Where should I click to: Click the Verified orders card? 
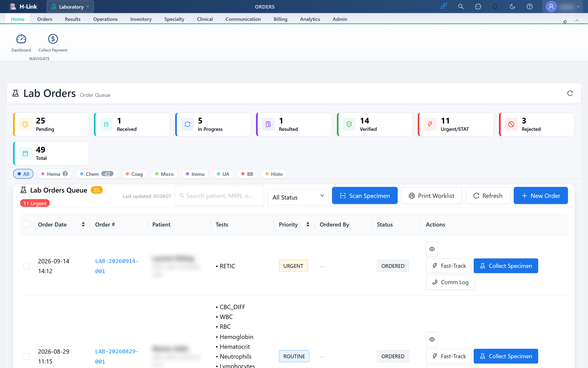375,124
